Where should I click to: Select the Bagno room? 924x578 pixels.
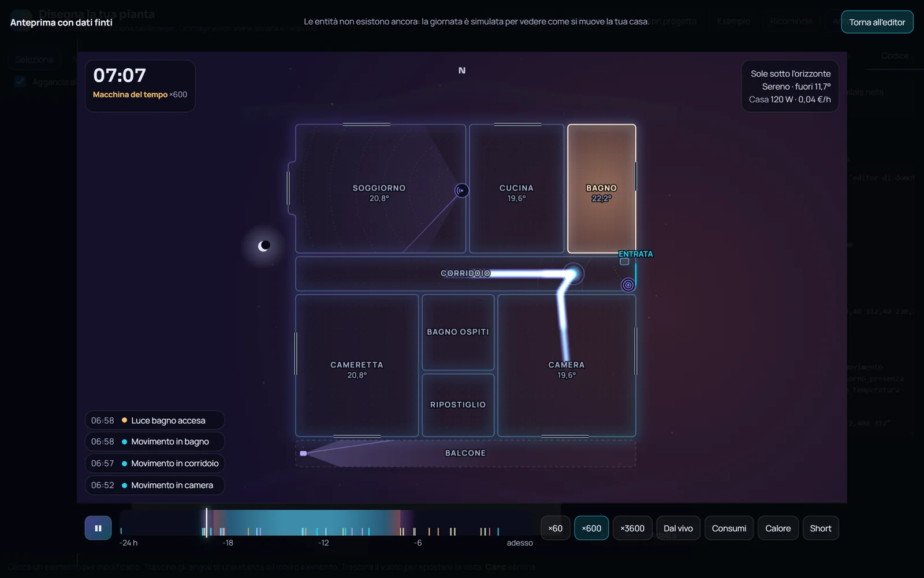(602, 188)
